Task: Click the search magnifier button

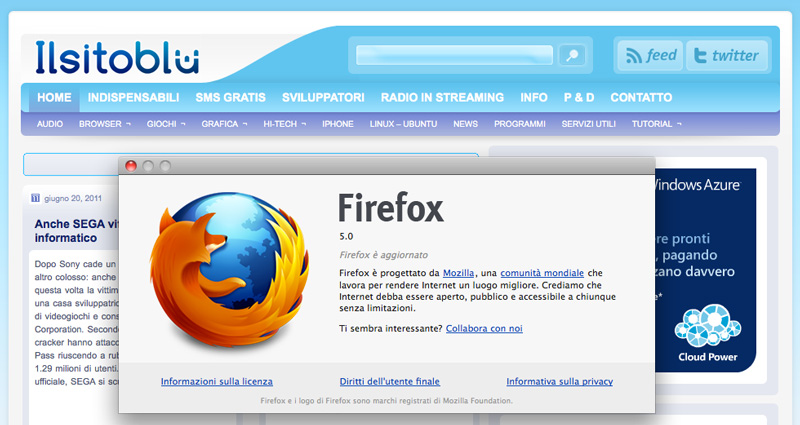Action: click(571, 55)
